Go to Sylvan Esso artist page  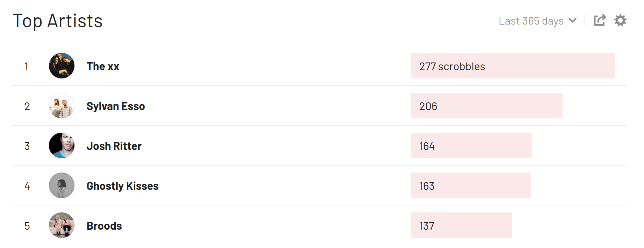tap(116, 106)
